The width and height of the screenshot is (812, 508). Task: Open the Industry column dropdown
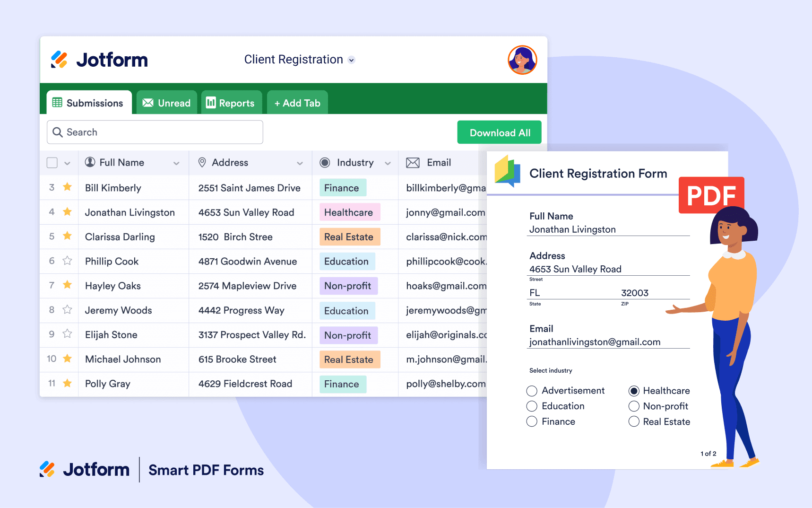pos(388,162)
